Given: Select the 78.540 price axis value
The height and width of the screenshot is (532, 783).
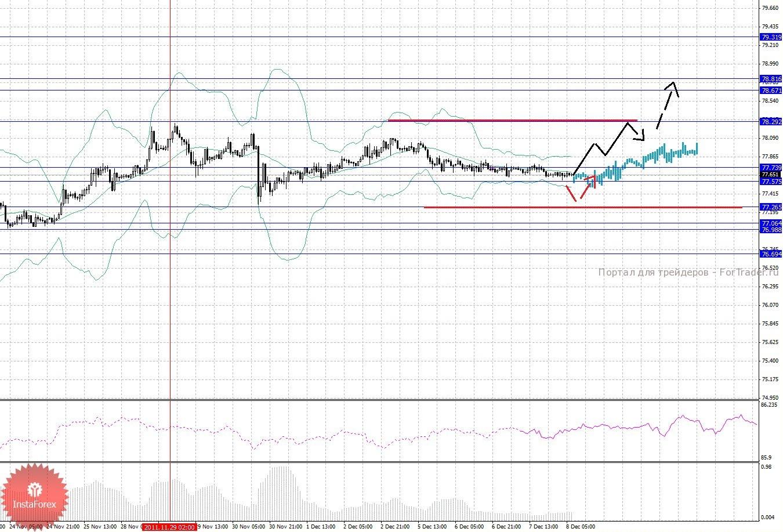Looking at the screenshot, I should pos(771,101).
